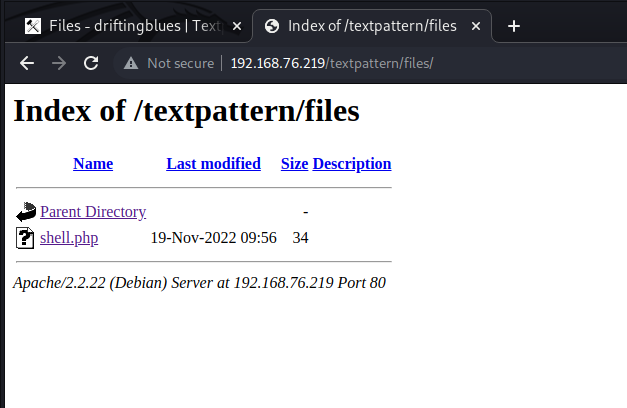
Task: Click the file size value 34
Action: 300,238
